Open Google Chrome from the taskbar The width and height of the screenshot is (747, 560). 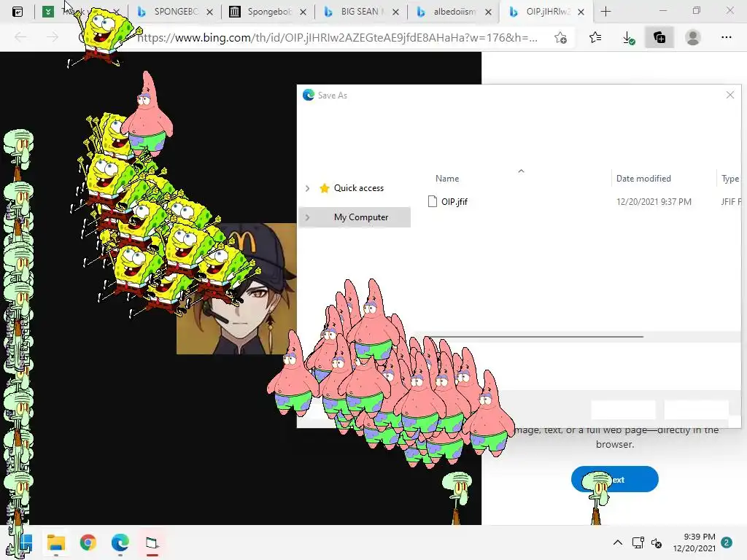(x=88, y=542)
